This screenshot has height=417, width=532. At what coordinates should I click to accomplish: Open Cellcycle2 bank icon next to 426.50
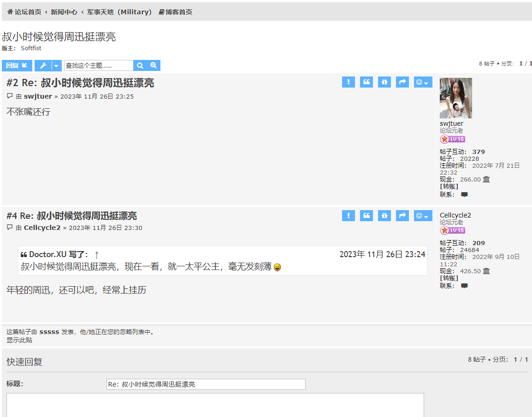click(x=486, y=271)
